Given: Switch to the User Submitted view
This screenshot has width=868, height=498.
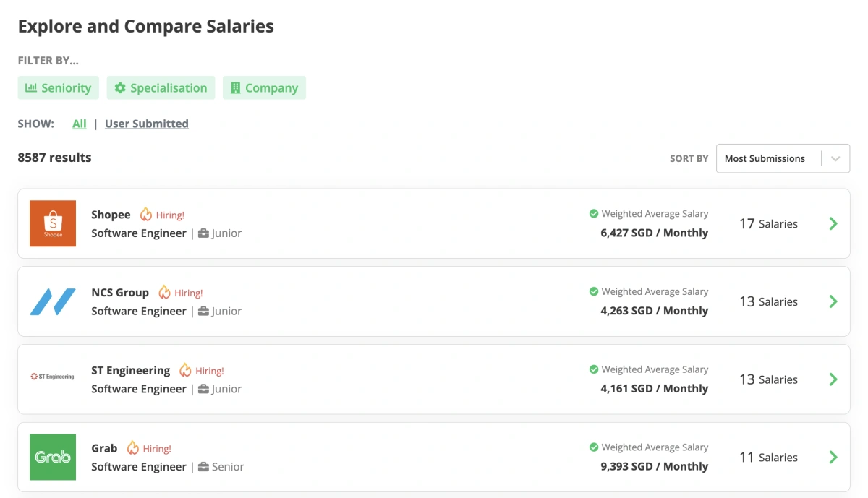Looking at the screenshot, I should click(x=146, y=124).
